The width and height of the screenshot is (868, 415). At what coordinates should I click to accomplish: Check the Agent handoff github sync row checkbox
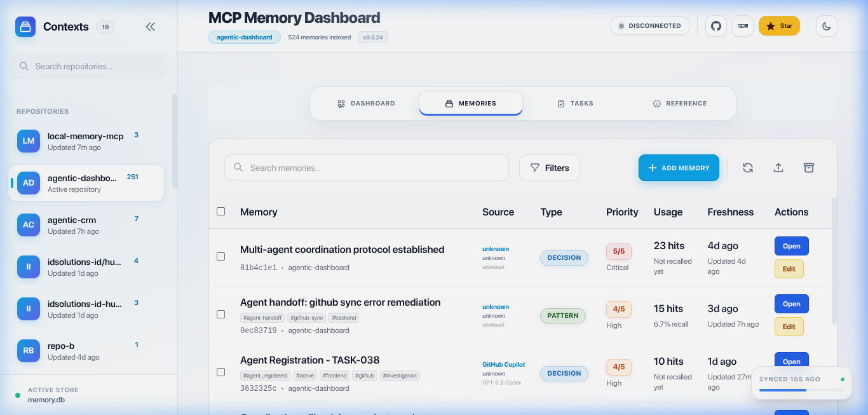point(220,315)
